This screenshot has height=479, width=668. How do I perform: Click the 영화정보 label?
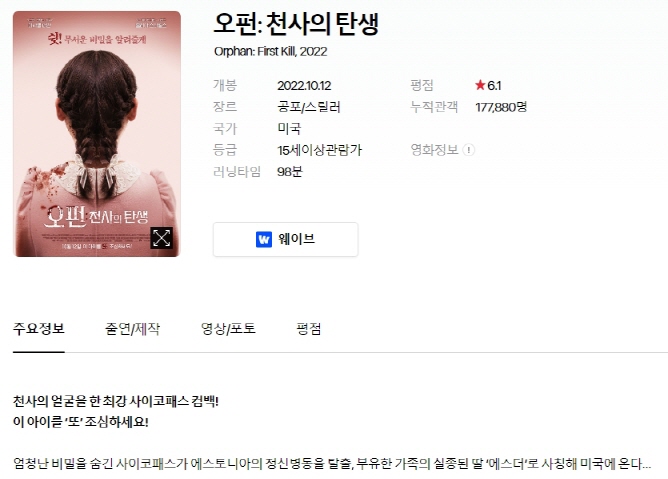[434, 150]
